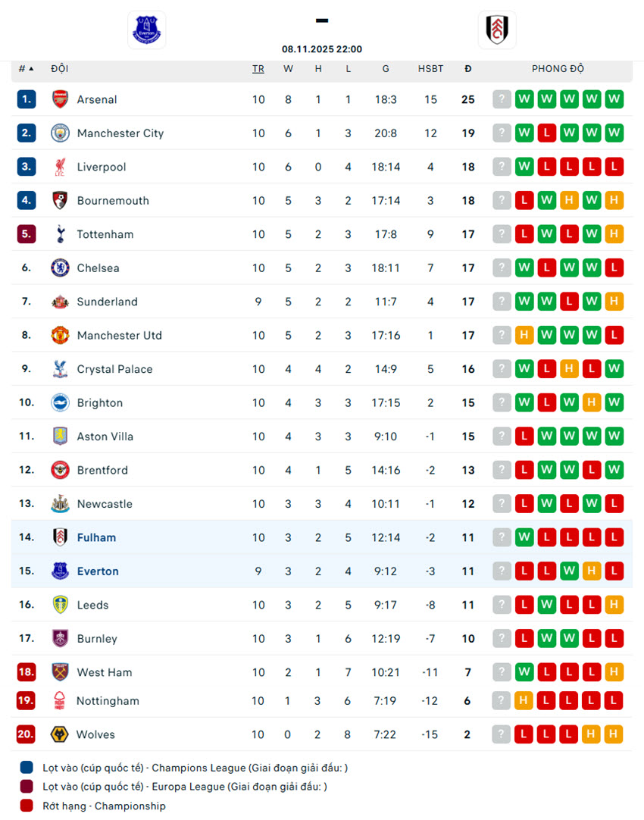Click Arsenal's grey question mark form badge
This screenshot has height=820, width=644.
(x=502, y=99)
